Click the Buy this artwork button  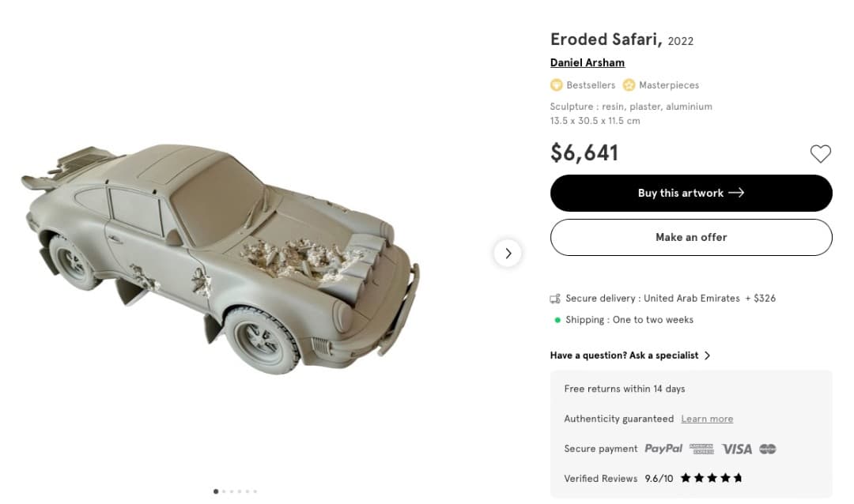690,193
